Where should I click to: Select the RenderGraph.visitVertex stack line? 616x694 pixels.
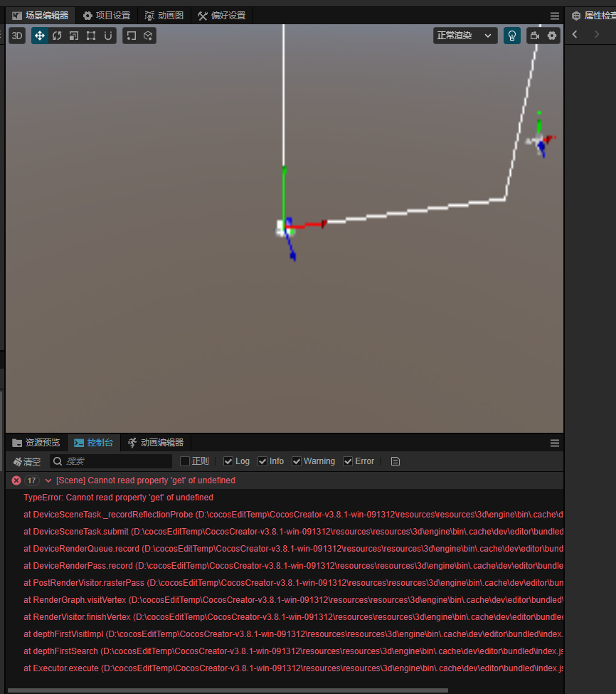point(293,600)
